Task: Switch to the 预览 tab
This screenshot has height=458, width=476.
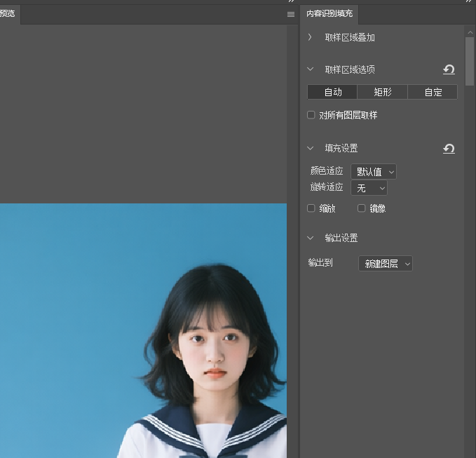Action: click(x=8, y=14)
